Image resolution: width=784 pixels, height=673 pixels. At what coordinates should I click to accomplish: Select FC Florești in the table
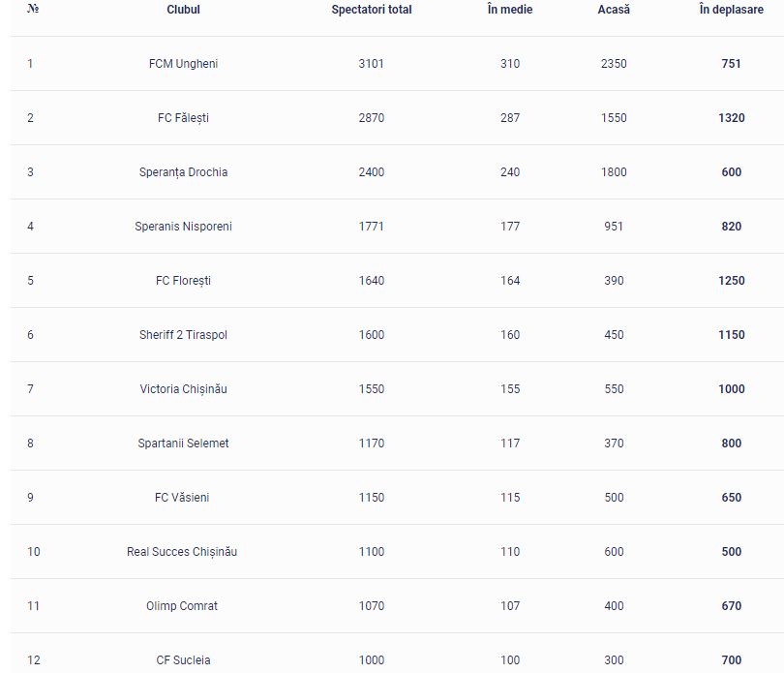(183, 281)
